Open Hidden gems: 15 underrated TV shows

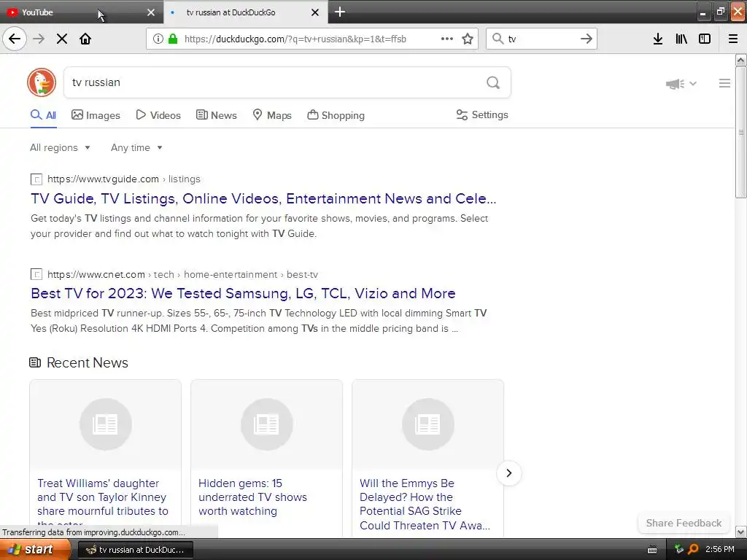[252, 497]
